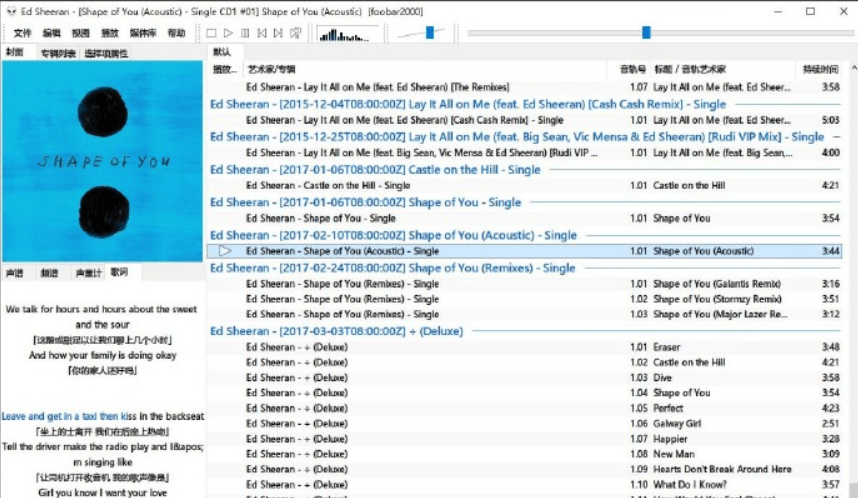The width and height of the screenshot is (858, 498).
Task: Click the 播放.. column header
Action: pyautogui.click(x=225, y=69)
